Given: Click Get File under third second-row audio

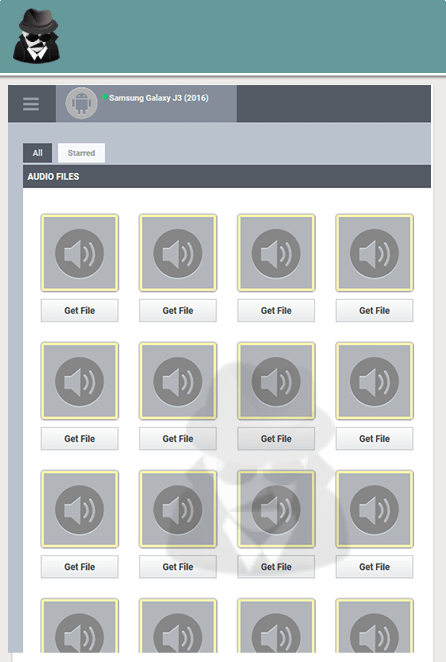Looking at the screenshot, I should (276, 439).
